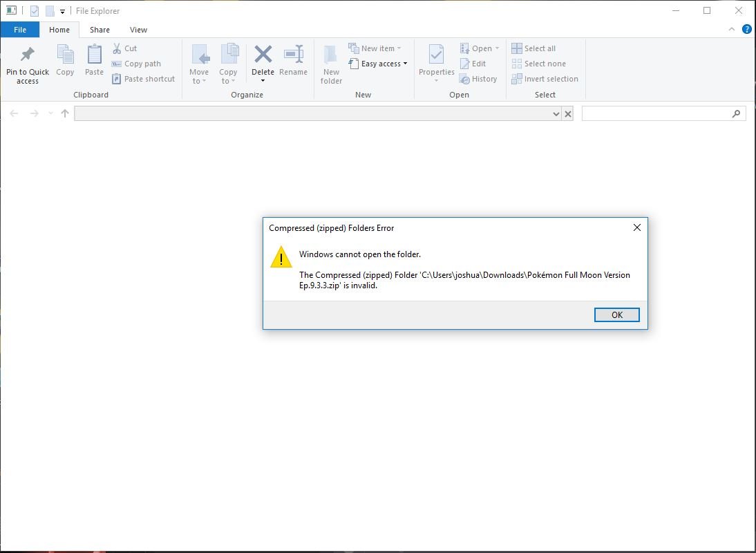The height and width of the screenshot is (553, 756).
Task: Click Select all in ribbon
Action: (x=533, y=48)
